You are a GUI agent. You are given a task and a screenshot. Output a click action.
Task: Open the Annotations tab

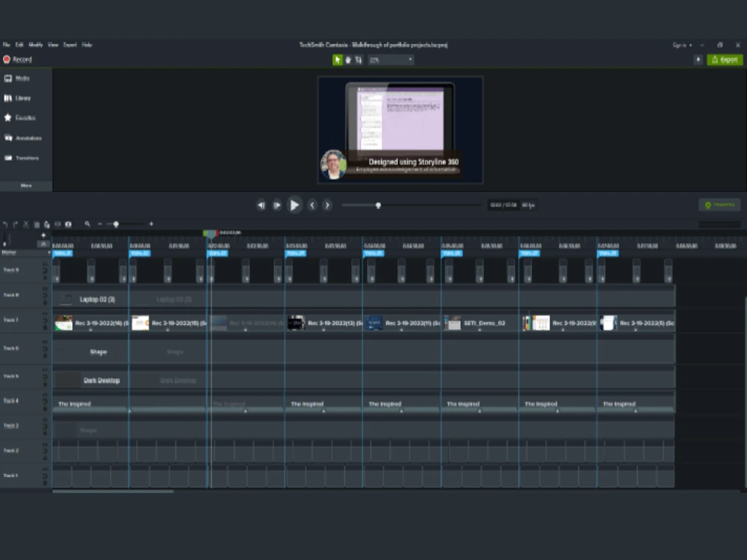click(x=23, y=138)
